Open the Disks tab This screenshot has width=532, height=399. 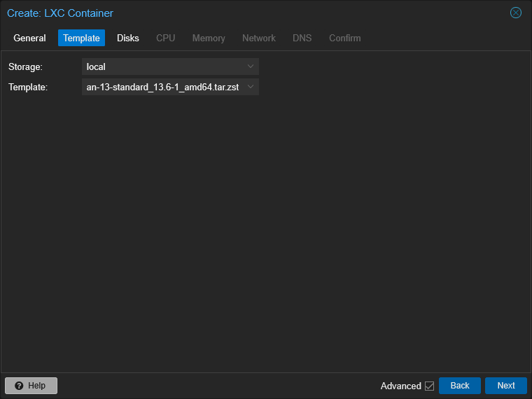click(128, 38)
